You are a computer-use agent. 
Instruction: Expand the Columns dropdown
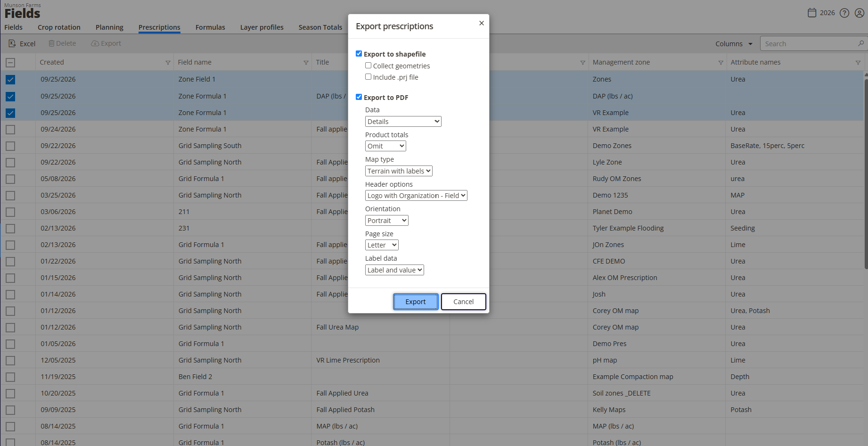click(x=734, y=44)
